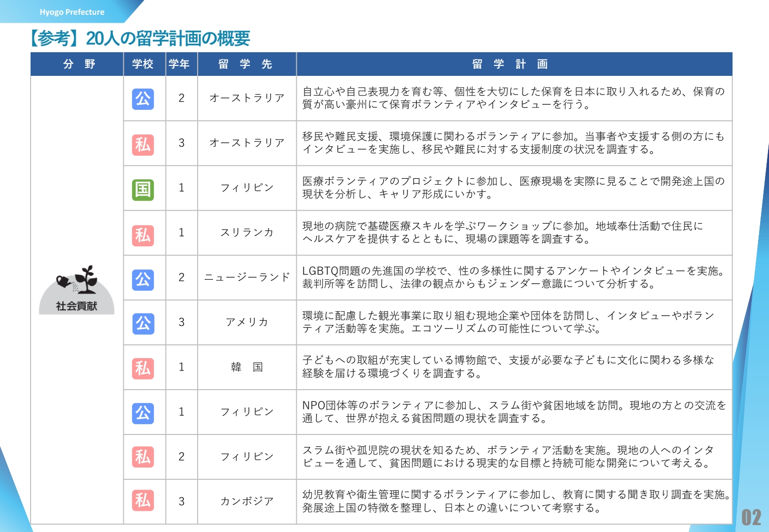The height and width of the screenshot is (532, 769).
Task: Click the plan text about スラム街や孤児院
Action: (508, 456)
